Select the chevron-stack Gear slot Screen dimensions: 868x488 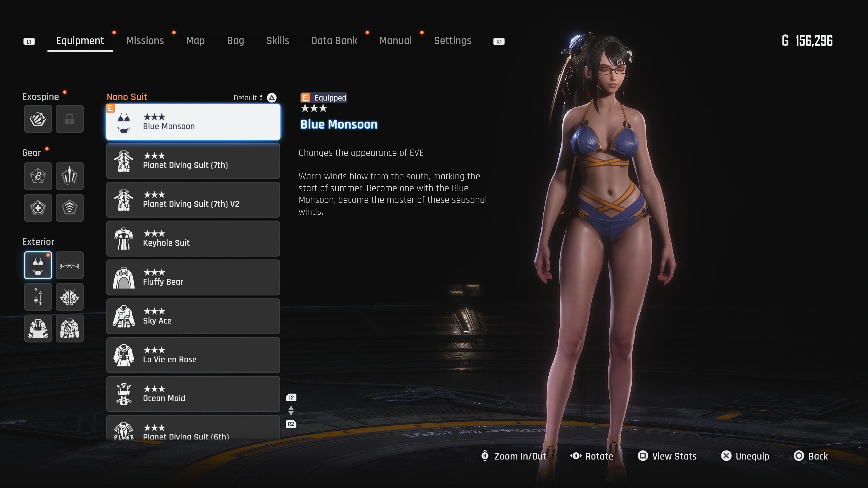[x=69, y=207]
